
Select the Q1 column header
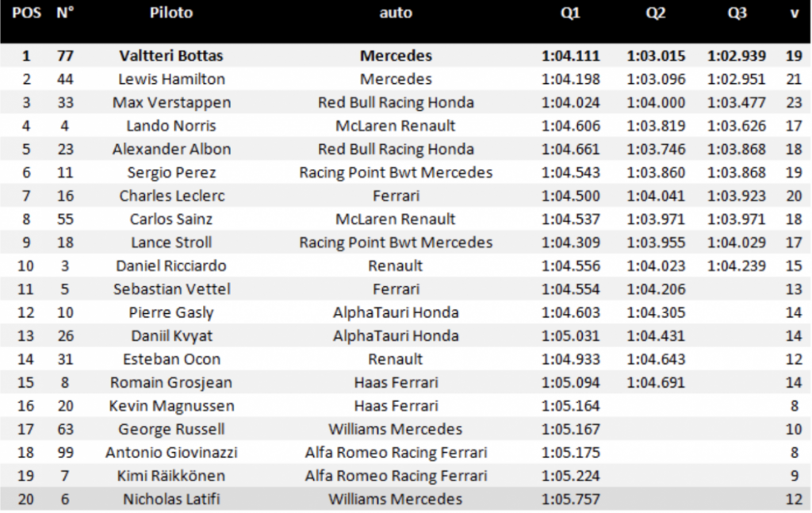pyautogui.click(x=570, y=13)
